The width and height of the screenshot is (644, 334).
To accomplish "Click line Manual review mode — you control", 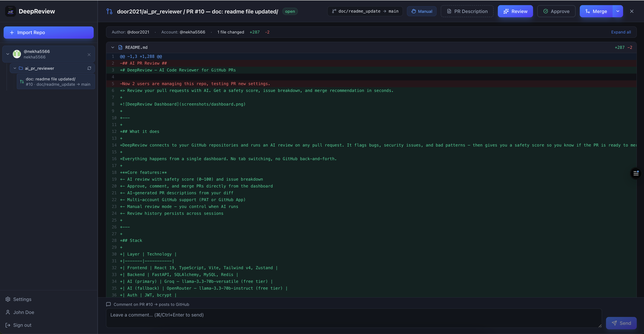I will pos(371,207).
